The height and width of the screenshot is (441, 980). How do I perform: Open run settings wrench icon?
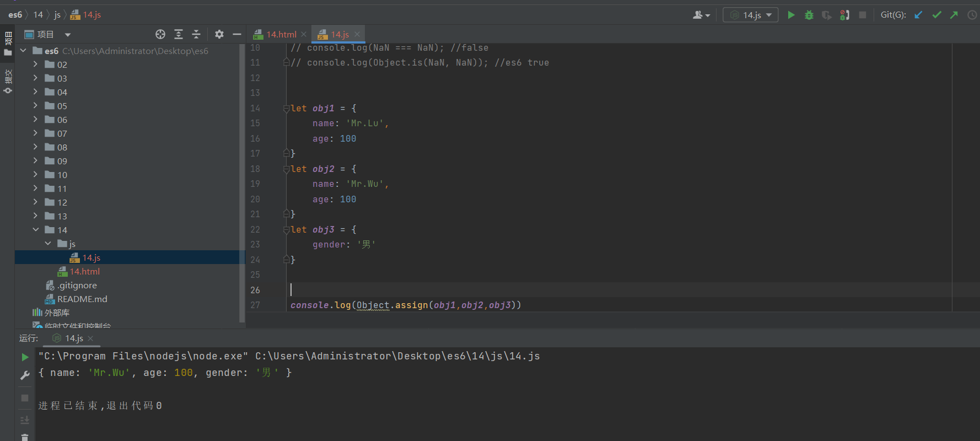pyautogui.click(x=25, y=375)
